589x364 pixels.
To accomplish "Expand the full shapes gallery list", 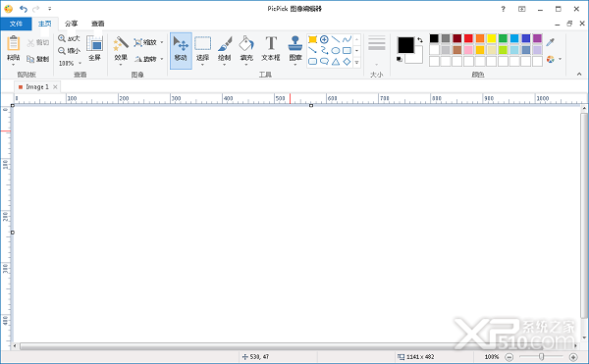I will point(357,62).
